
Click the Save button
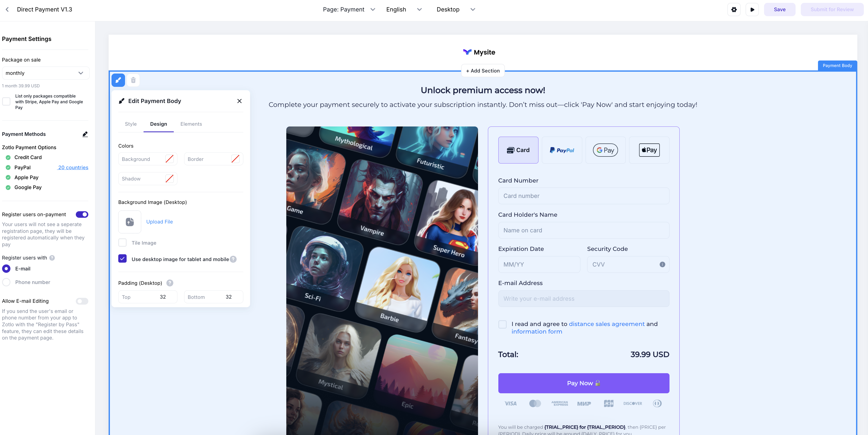click(779, 9)
